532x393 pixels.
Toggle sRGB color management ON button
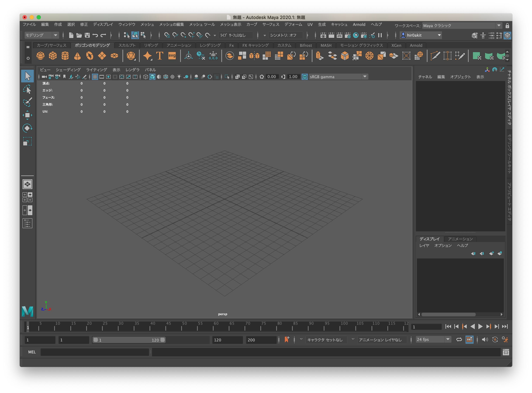pos(305,77)
